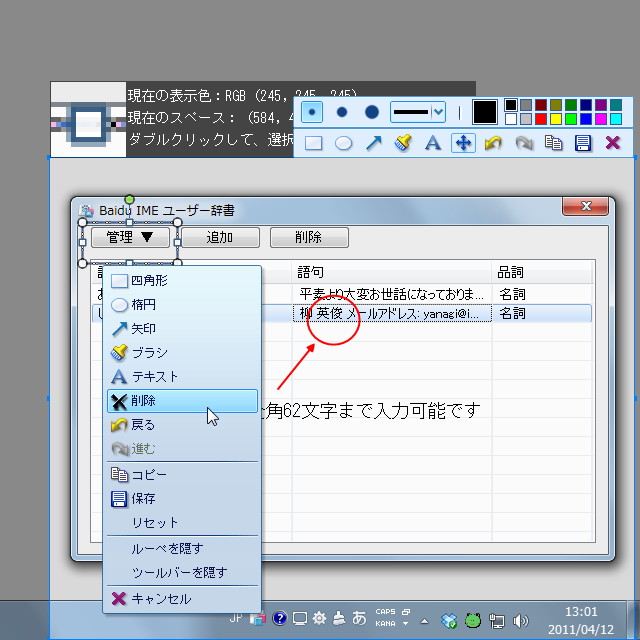Click the purple X cancel icon in toolbar

pyautogui.click(x=613, y=143)
